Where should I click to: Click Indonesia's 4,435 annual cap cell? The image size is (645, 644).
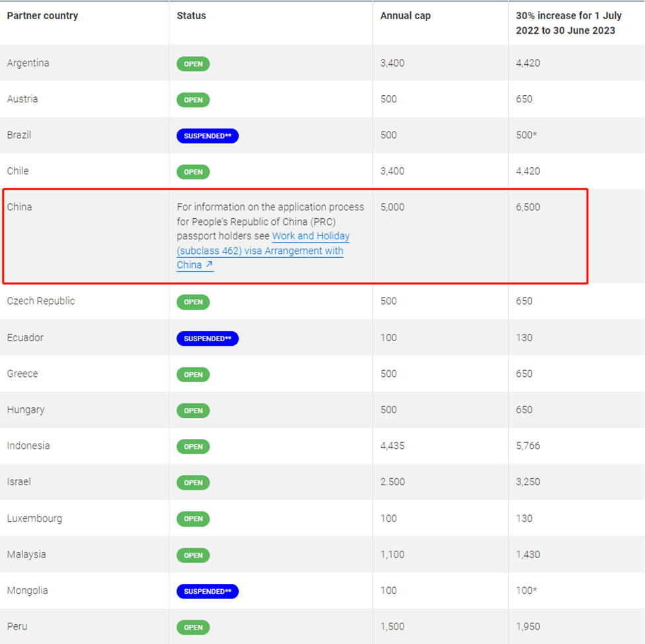[x=394, y=446]
